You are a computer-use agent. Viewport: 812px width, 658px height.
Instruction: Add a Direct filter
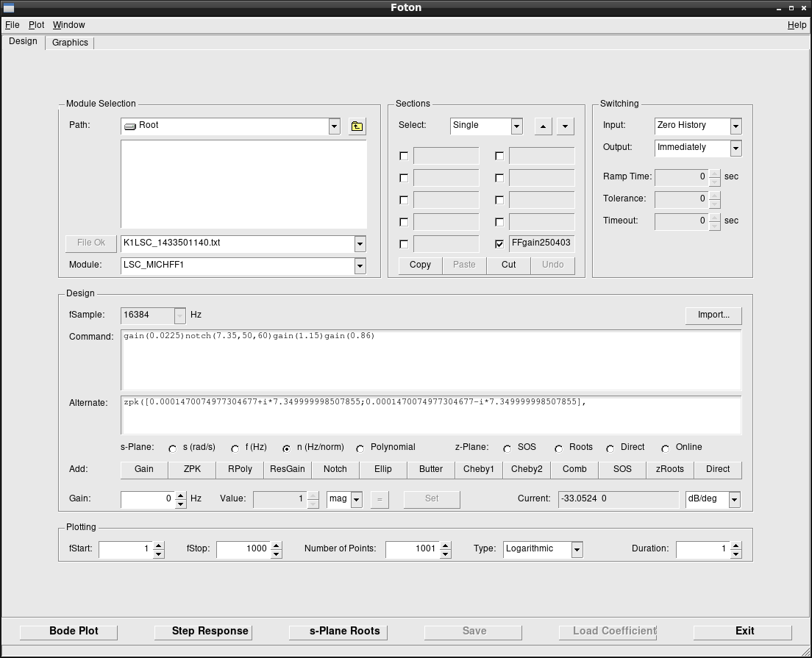point(718,470)
